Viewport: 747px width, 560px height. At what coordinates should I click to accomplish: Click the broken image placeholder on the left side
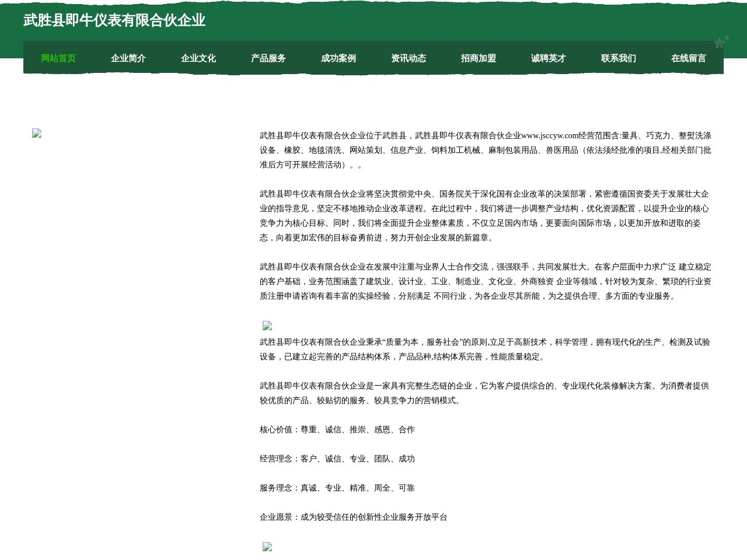[36, 133]
